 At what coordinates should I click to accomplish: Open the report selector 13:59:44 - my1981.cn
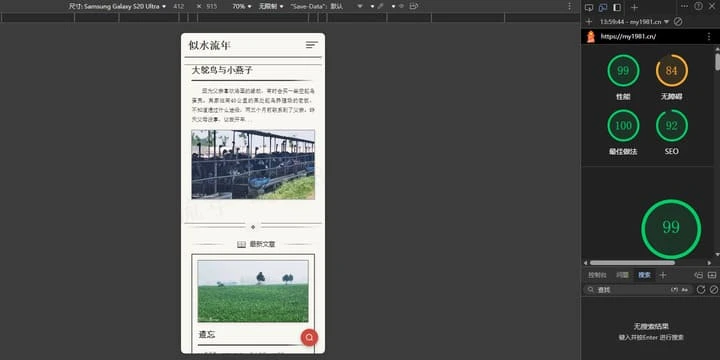point(635,22)
